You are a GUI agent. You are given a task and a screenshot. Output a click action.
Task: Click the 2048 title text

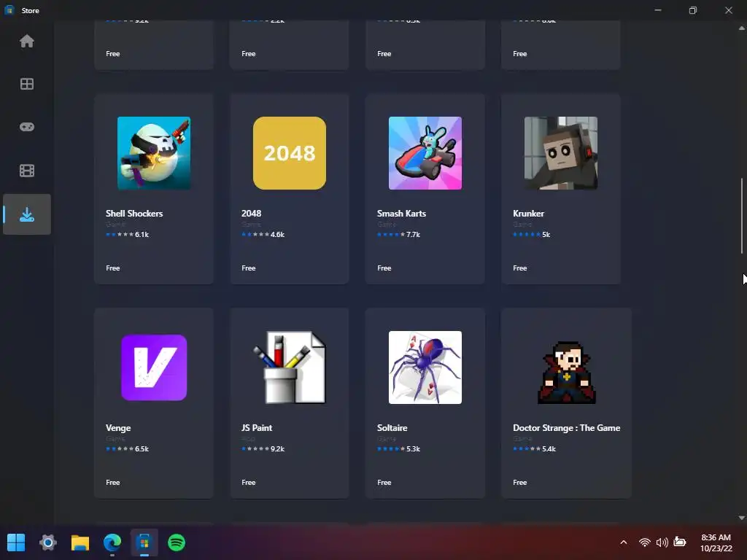(x=251, y=214)
